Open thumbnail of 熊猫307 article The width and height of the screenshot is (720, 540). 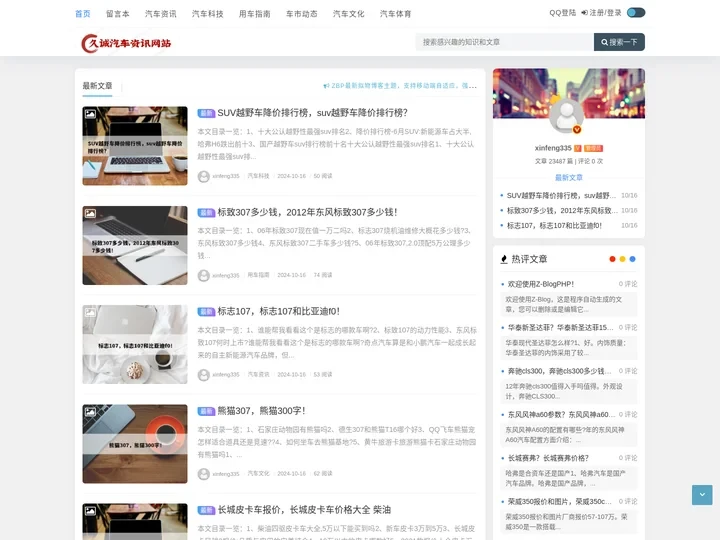[135, 444]
